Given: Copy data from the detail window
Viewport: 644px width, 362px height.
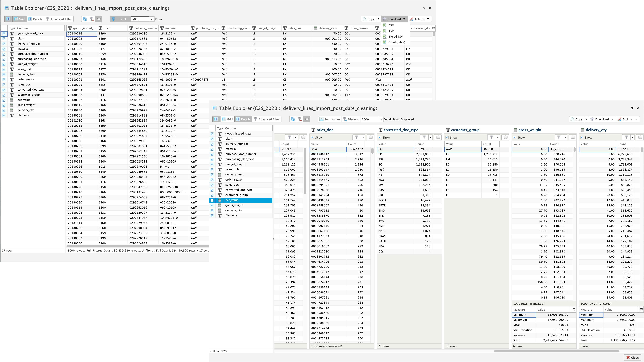Looking at the screenshot, I should coord(578,119).
